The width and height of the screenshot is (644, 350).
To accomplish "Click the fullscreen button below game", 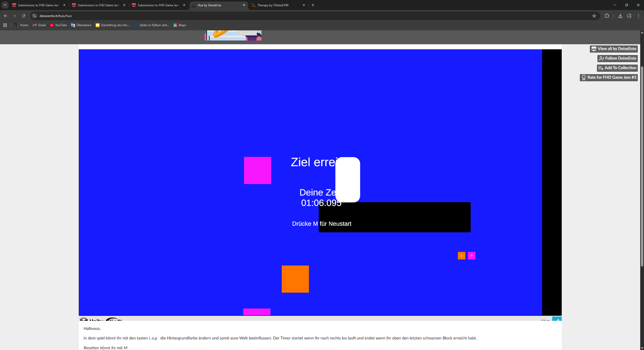I will click(557, 319).
